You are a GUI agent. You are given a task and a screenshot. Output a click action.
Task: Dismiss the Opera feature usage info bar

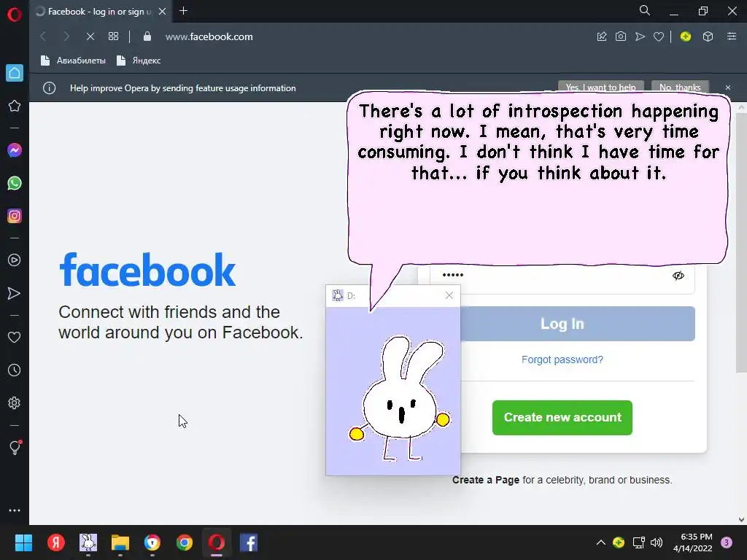pos(728,87)
